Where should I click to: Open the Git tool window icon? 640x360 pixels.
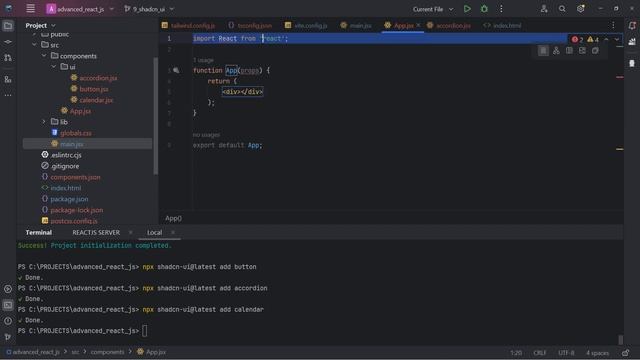pos(8,337)
